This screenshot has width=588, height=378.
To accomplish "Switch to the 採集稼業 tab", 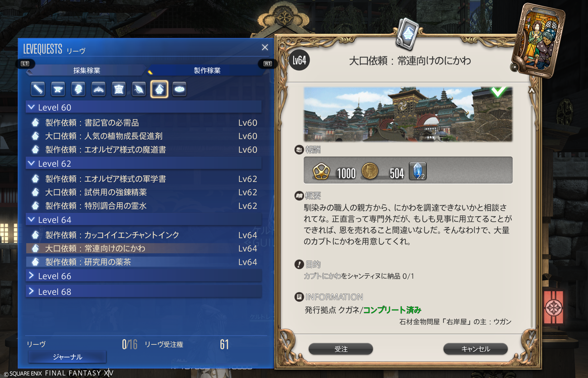I will click(x=87, y=71).
